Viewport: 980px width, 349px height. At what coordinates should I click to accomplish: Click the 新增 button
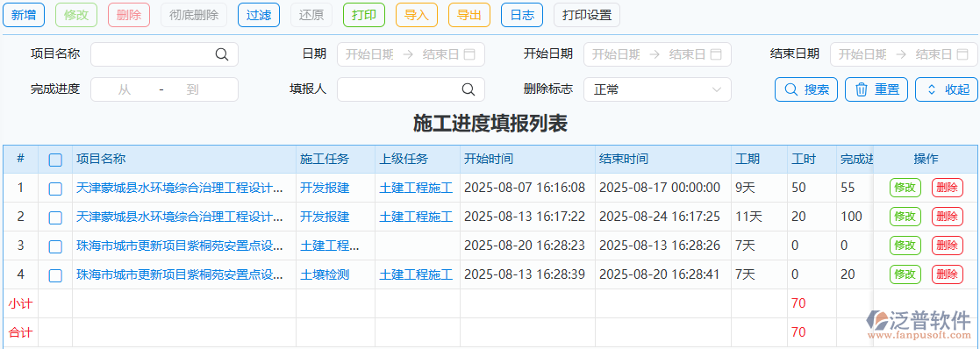(24, 16)
